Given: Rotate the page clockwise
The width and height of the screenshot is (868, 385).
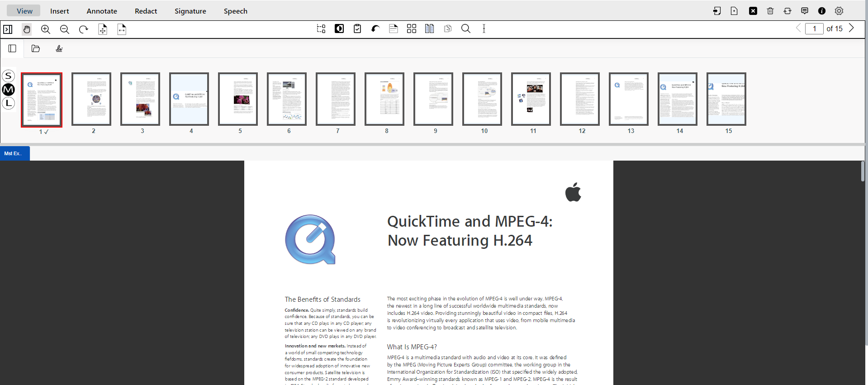Looking at the screenshot, I should [x=84, y=29].
